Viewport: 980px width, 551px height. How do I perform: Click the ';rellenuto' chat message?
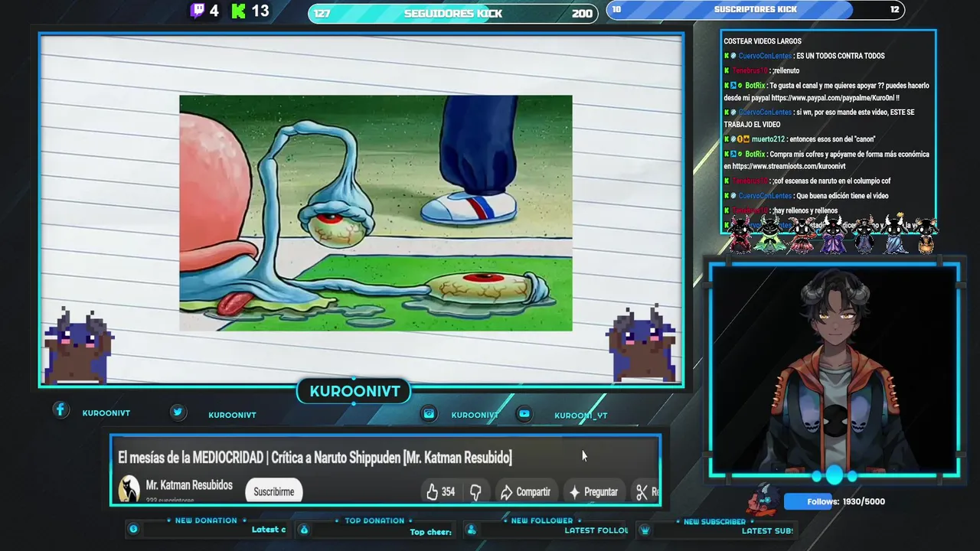(786, 70)
